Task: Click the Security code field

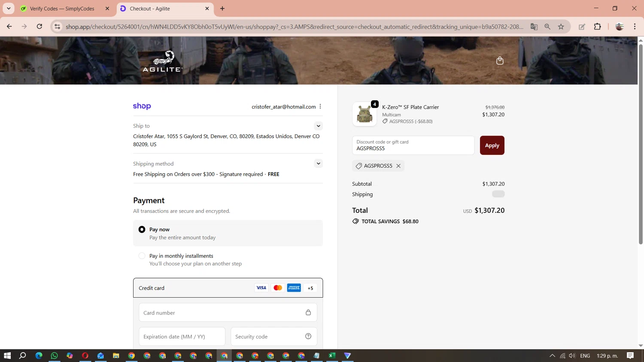Action: coord(273,337)
